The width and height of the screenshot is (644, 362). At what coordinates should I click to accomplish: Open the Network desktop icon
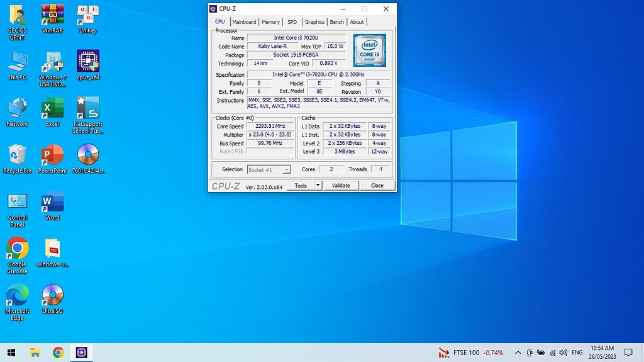tap(17, 112)
